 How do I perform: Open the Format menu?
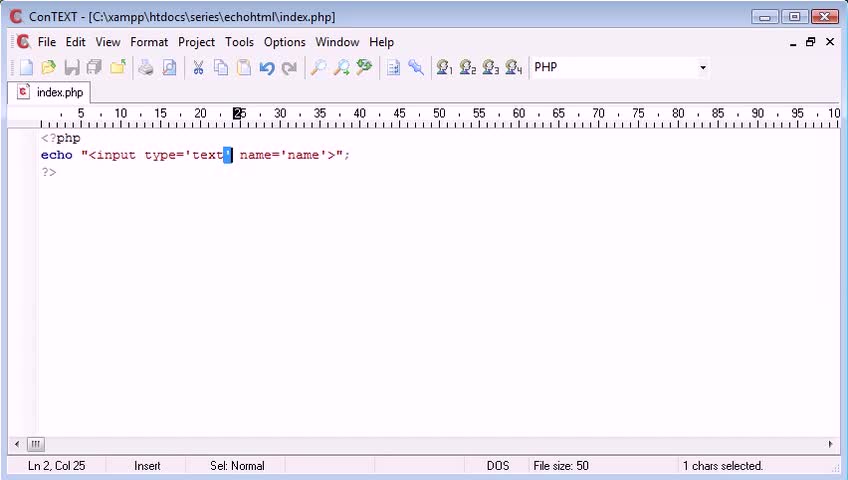tap(149, 42)
